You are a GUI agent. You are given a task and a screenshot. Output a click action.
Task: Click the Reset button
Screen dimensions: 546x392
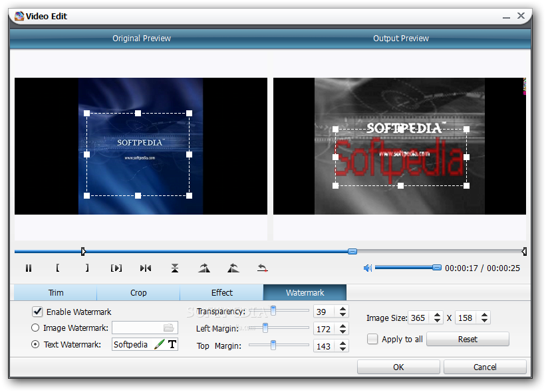(x=468, y=339)
